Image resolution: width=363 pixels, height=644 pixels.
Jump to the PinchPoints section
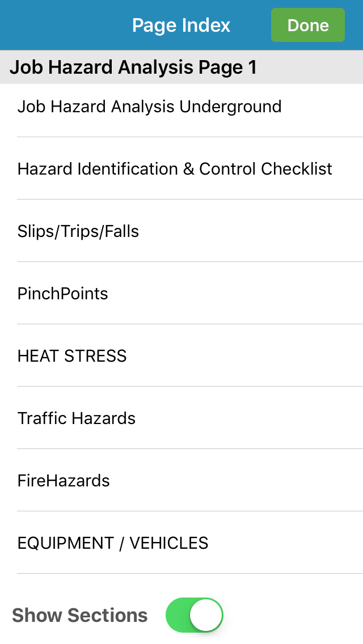pyautogui.click(x=181, y=293)
